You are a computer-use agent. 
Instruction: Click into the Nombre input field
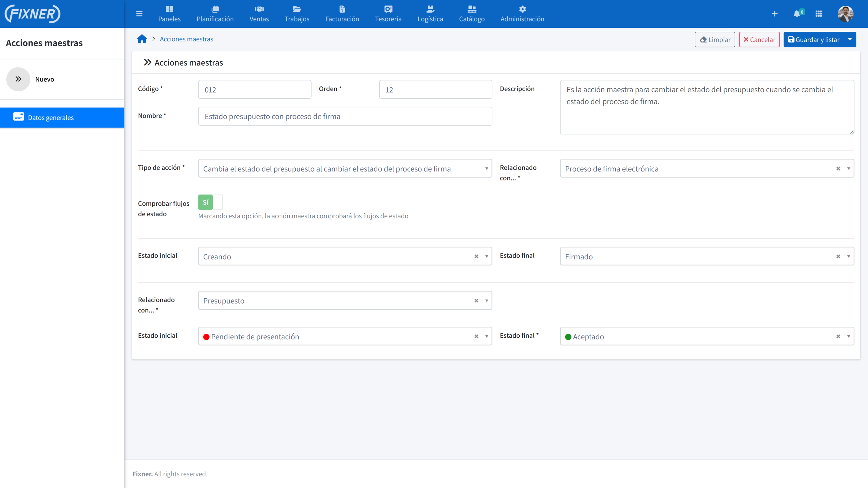pos(345,117)
